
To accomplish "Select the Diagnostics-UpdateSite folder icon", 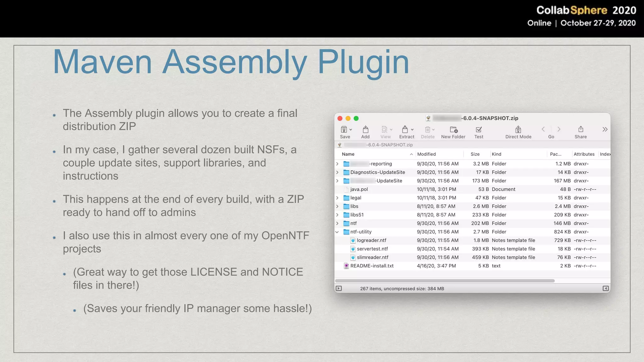I will pyautogui.click(x=346, y=172).
